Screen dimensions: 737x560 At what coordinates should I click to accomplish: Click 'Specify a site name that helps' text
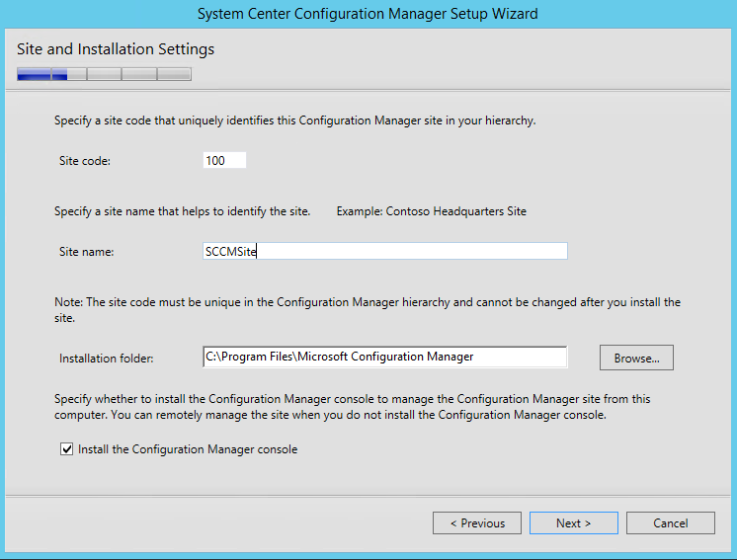[183, 211]
